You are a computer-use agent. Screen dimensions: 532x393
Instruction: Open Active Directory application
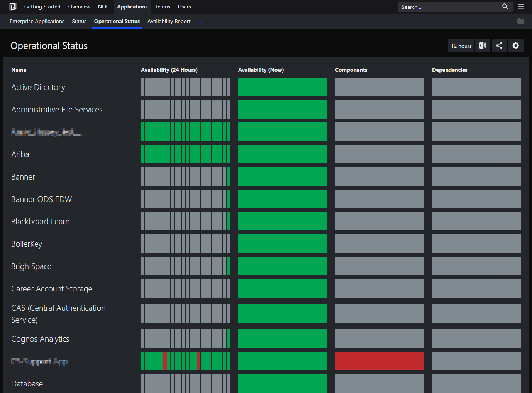point(38,87)
